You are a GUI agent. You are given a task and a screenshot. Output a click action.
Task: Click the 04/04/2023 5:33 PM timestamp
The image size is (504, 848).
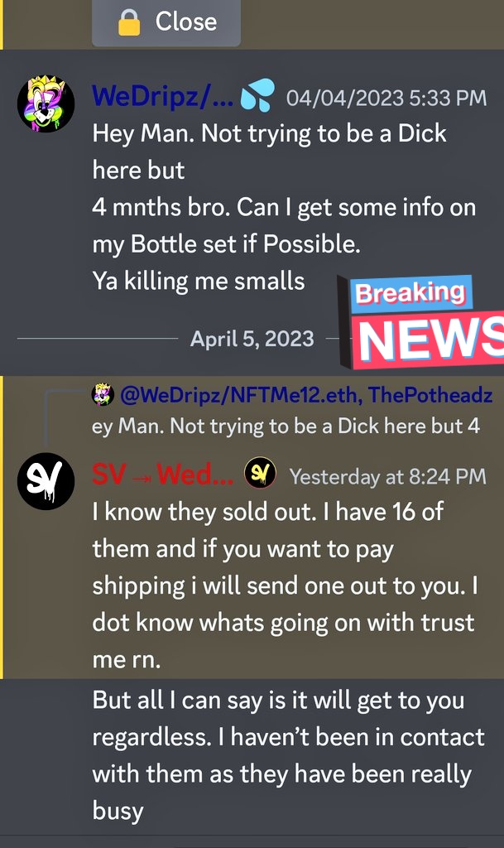click(386, 98)
